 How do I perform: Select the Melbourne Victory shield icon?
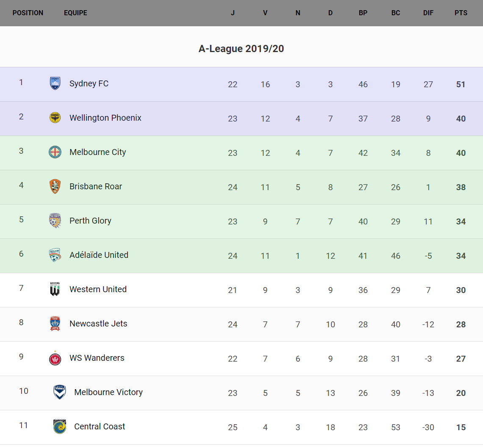(60, 392)
